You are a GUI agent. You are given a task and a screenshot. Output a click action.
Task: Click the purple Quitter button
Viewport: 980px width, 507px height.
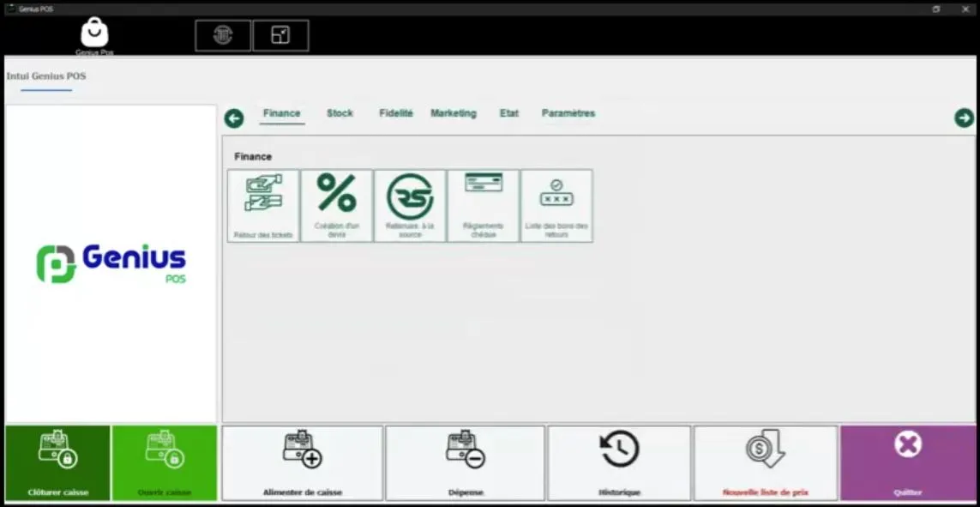point(908,463)
